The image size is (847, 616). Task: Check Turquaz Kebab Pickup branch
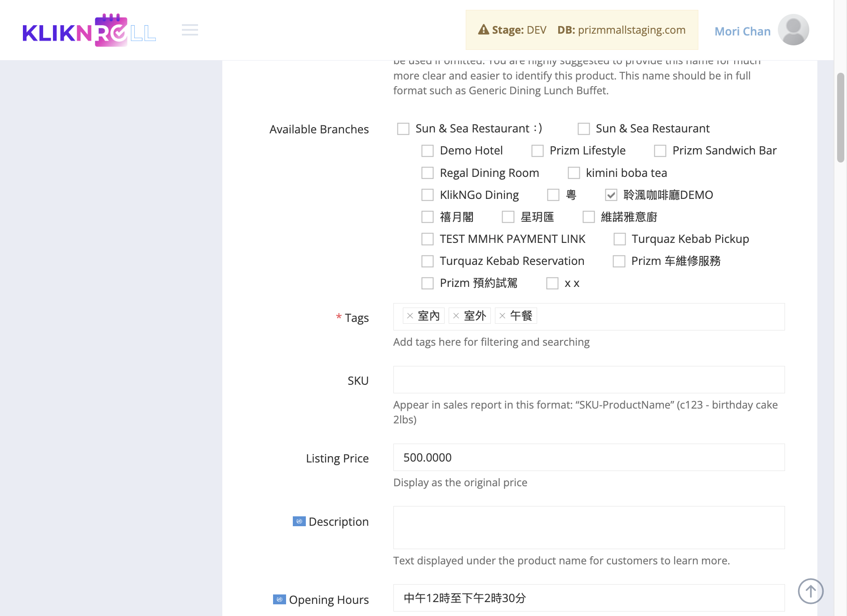coord(620,239)
